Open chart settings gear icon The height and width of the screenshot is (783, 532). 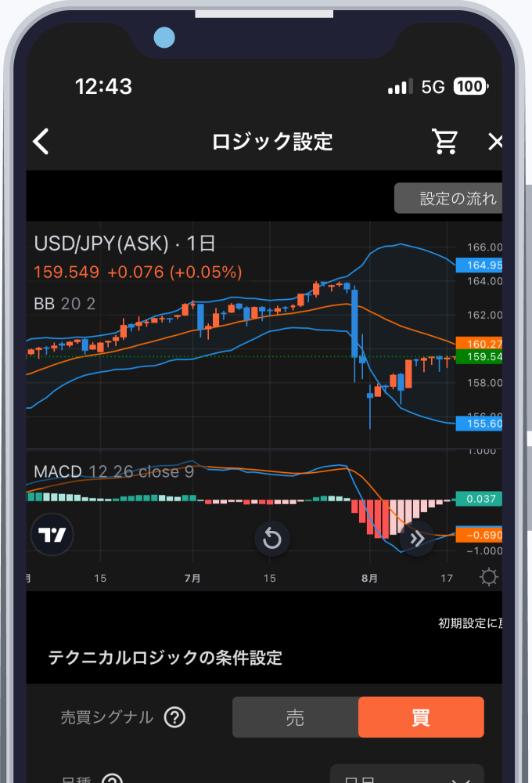click(x=489, y=577)
